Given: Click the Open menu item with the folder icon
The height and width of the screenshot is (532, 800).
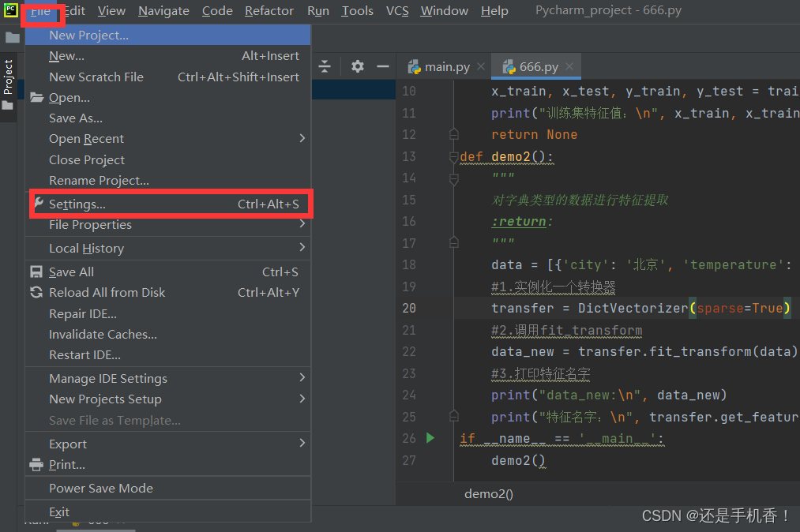Looking at the screenshot, I should pyautogui.click(x=168, y=97).
